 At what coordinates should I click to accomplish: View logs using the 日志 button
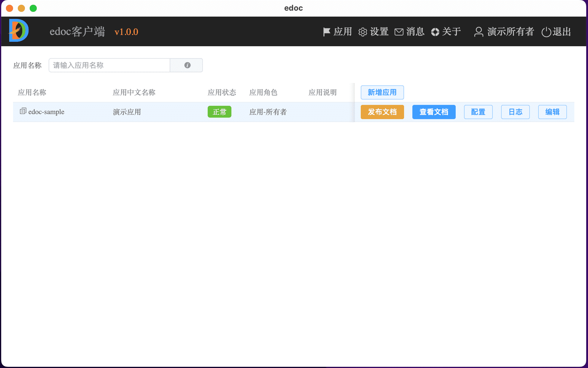coord(515,112)
